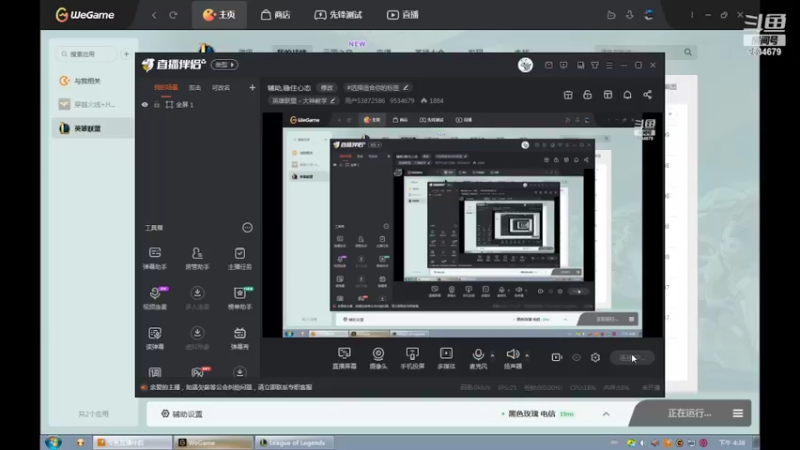Open the 视频连麦 video co-stream tool
Screen dimensions: 800x450
tap(155, 298)
